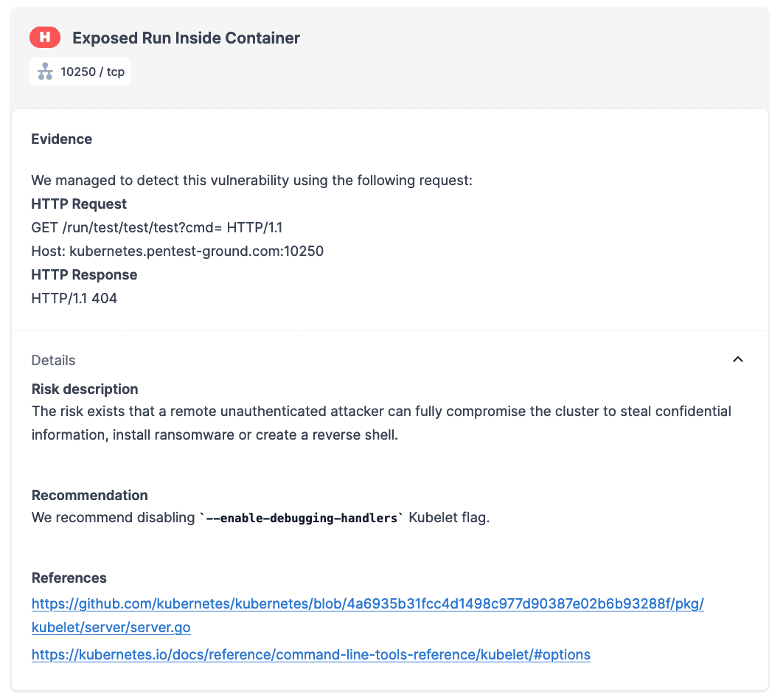
Task: Open the kubernetes.io kubelet options link
Action: 310,654
